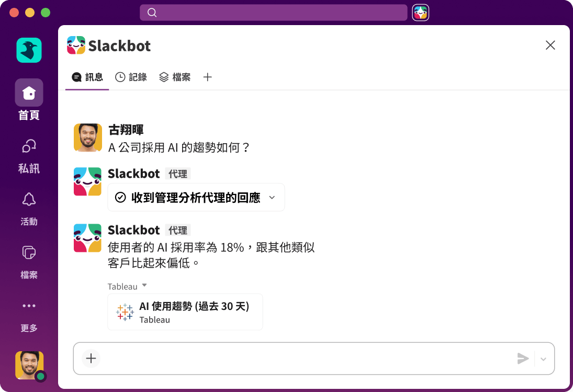Click the send message arrow button
Image resolution: width=573 pixels, height=392 pixels.
click(x=523, y=359)
